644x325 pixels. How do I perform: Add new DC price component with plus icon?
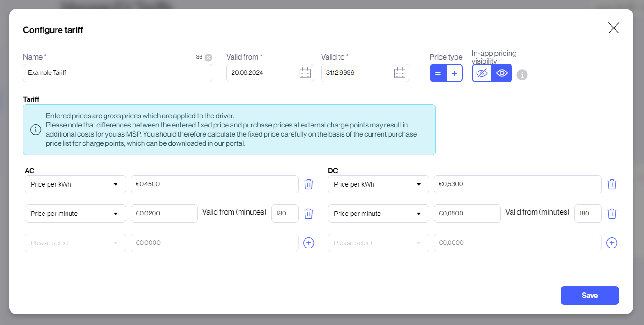612,243
